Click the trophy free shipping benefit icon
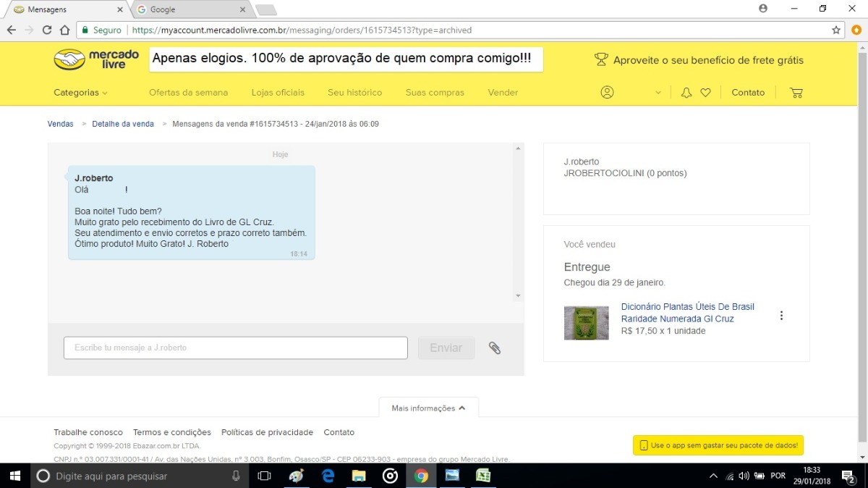Screen dimensions: 868x488 [601, 60]
